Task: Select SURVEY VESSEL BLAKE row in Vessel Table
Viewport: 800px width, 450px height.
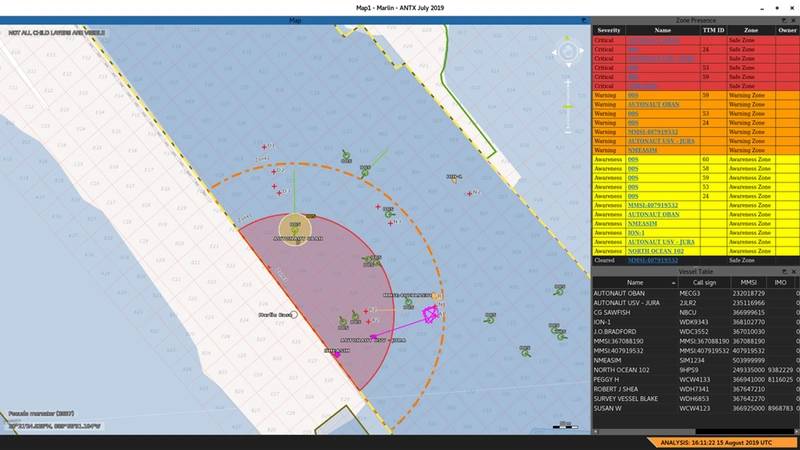Action: [x=694, y=399]
